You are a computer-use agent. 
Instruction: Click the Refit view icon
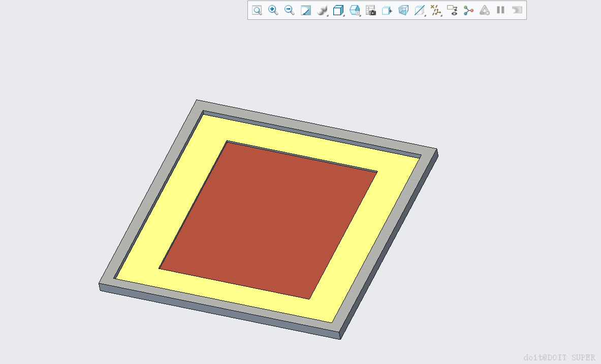coord(257,10)
